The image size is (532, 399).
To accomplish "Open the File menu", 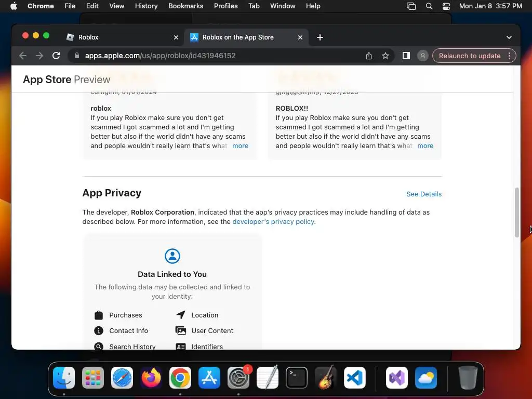I will 70,6.
